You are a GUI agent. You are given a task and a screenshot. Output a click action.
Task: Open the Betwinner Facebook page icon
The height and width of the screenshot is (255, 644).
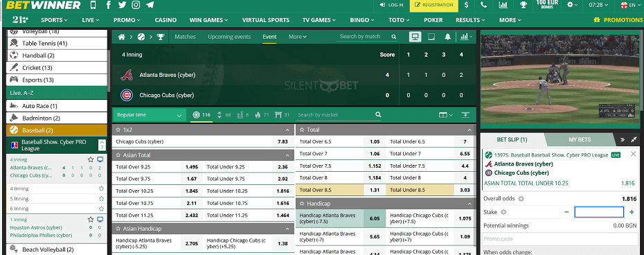tap(109, 5)
